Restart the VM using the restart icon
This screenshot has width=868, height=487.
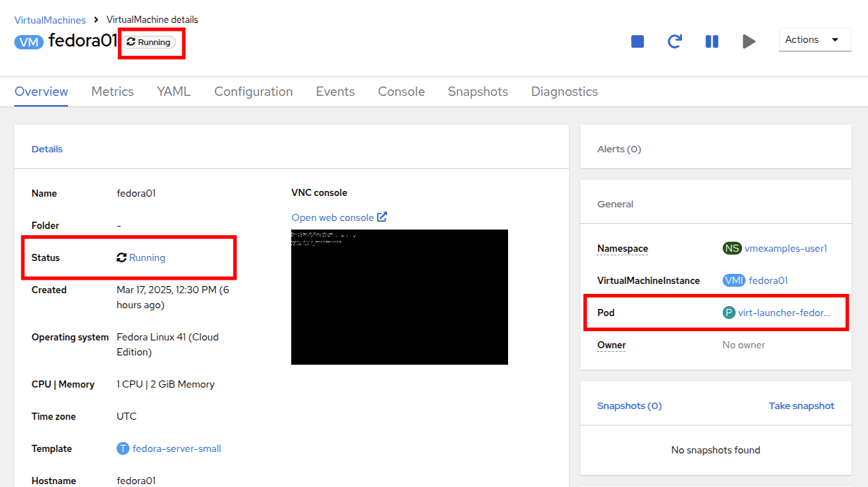[674, 41]
